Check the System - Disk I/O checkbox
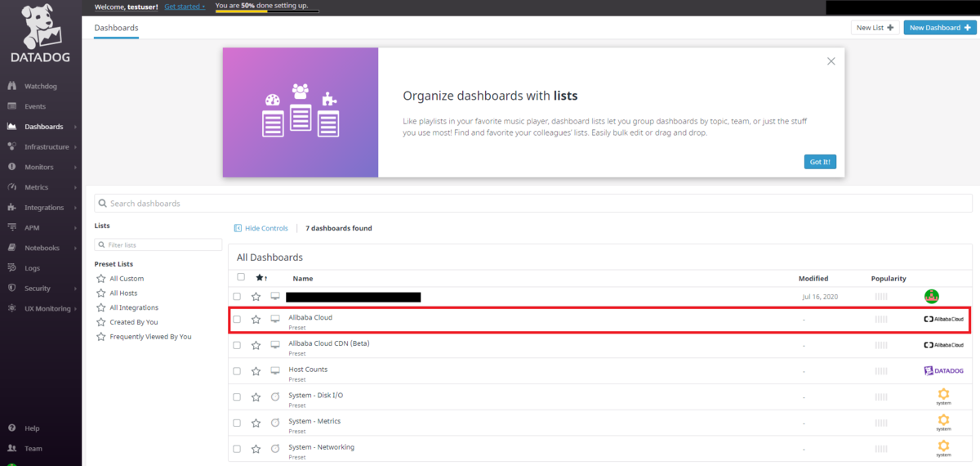Viewport: 980px width, 466px height. [237, 397]
